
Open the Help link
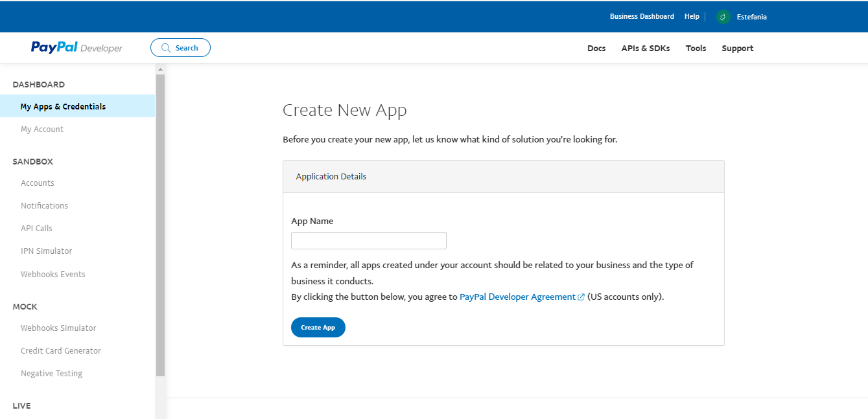tap(692, 16)
